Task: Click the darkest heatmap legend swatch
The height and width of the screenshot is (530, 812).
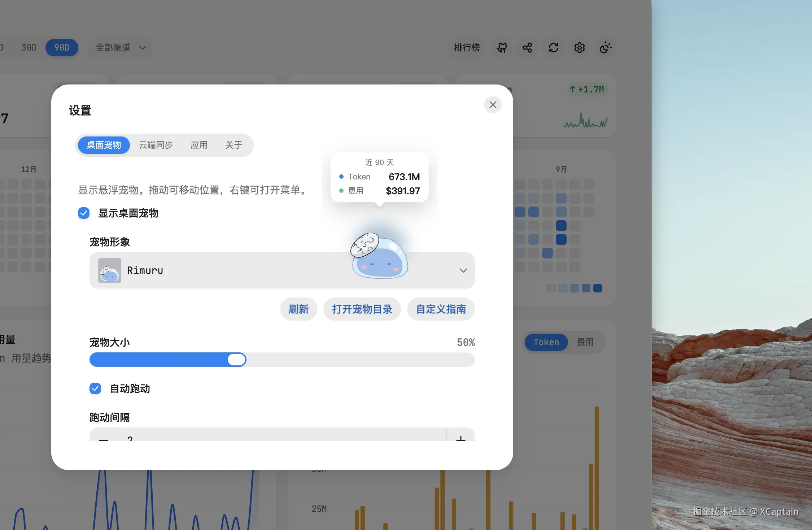Action: [x=598, y=288]
